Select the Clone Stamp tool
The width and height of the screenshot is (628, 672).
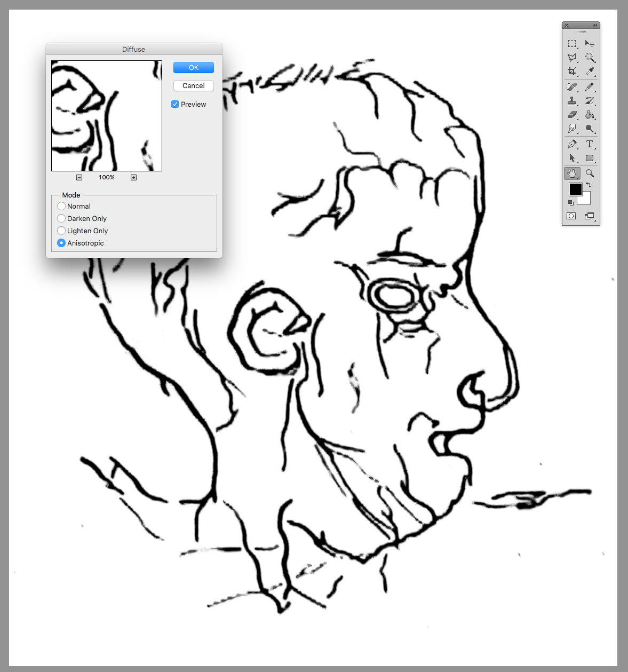click(572, 100)
